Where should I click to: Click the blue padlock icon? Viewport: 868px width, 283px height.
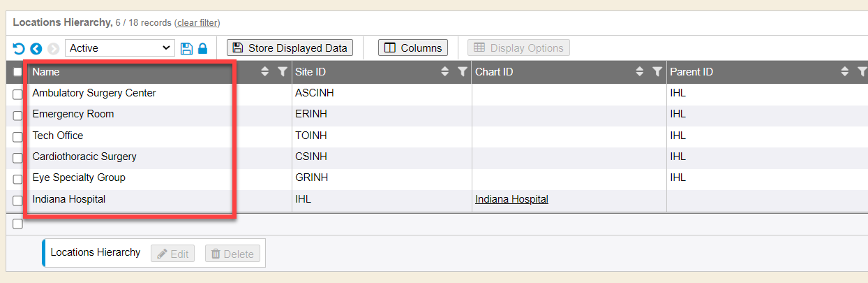pos(202,49)
